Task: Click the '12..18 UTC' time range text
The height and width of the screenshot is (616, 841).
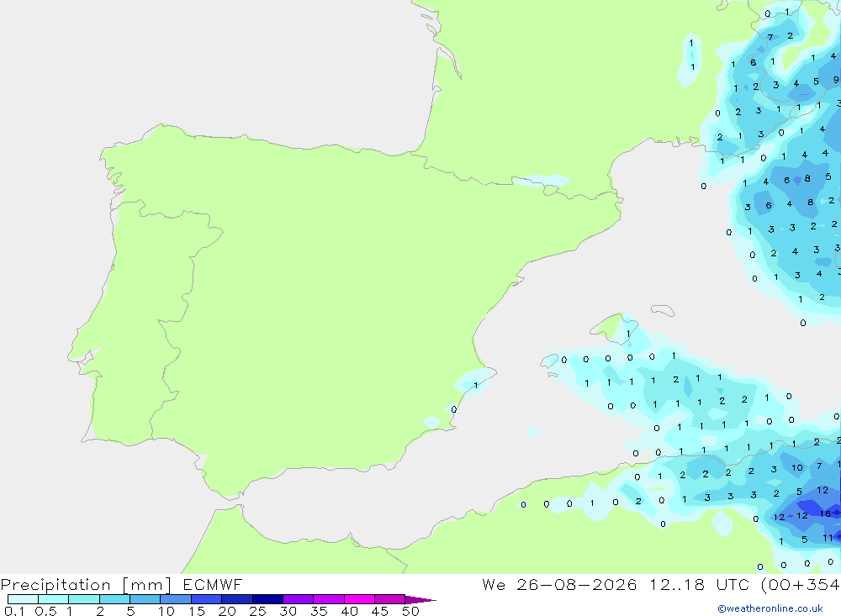Action: click(x=699, y=584)
